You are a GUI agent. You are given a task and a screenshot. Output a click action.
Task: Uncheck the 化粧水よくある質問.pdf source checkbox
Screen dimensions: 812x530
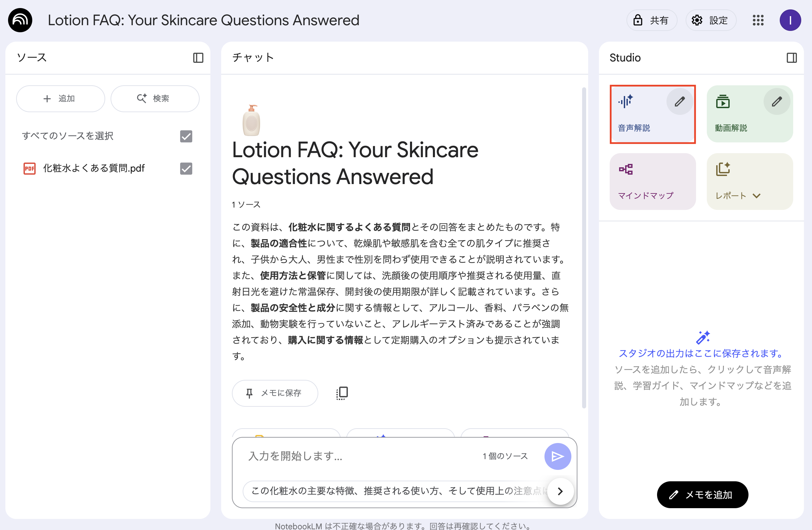click(x=186, y=169)
